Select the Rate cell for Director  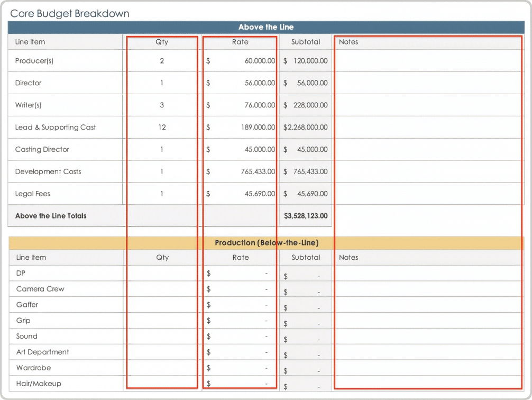(x=240, y=83)
